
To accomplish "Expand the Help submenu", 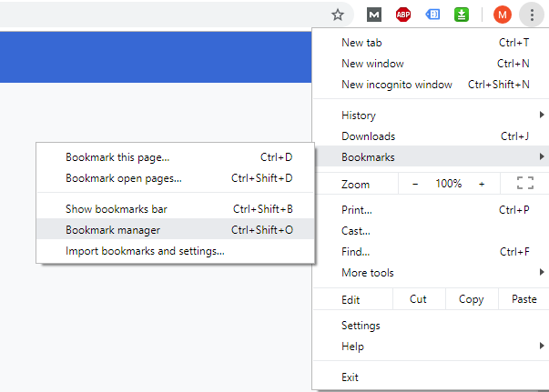I will 431,347.
